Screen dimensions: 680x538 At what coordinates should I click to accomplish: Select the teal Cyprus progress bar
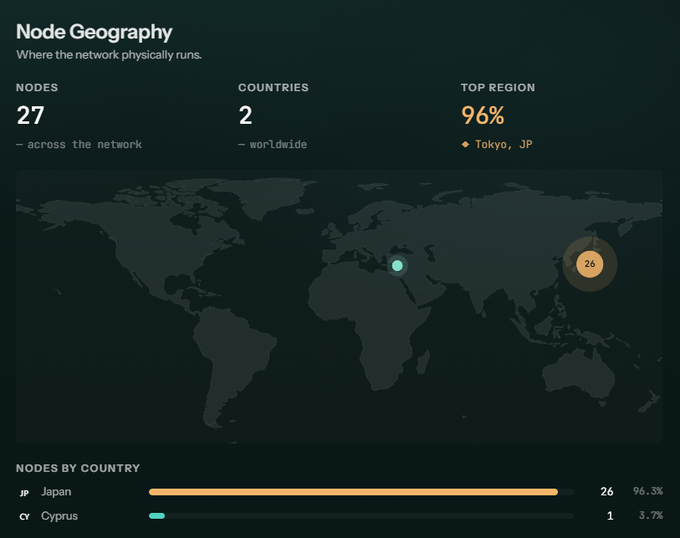tap(157, 516)
